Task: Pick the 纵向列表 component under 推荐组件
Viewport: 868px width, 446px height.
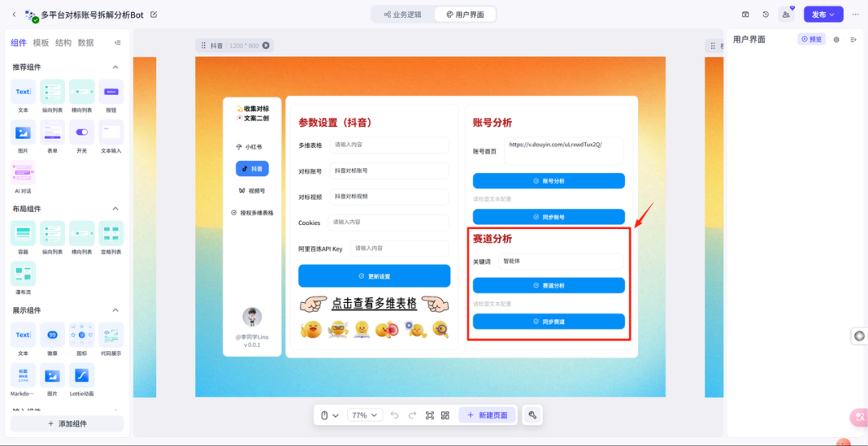Action: click(x=52, y=96)
